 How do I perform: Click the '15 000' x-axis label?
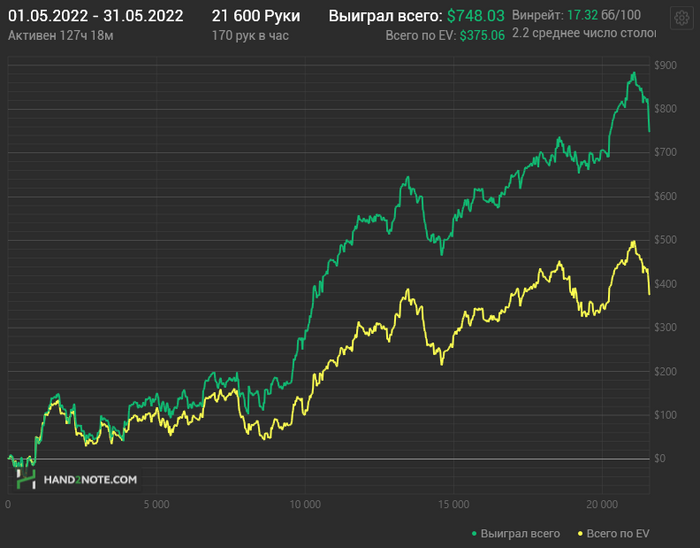[454, 504]
